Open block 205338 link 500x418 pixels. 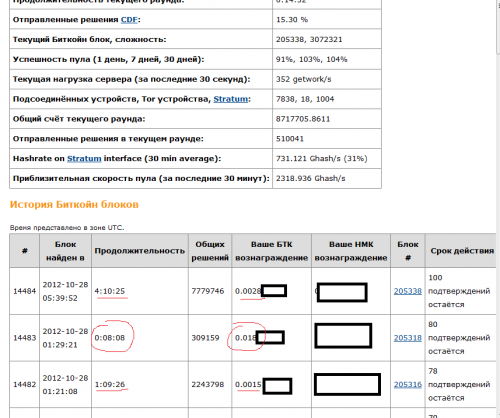click(x=408, y=291)
